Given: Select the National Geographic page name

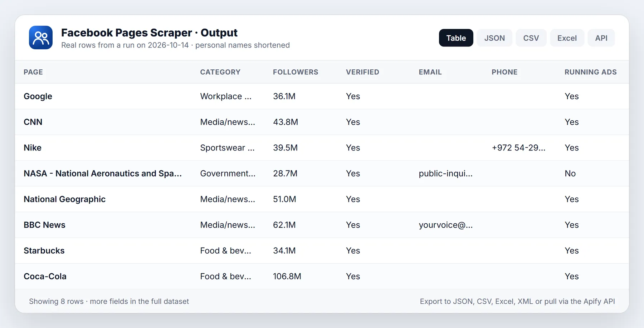Looking at the screenshot, I should click(x=65, y=199).
